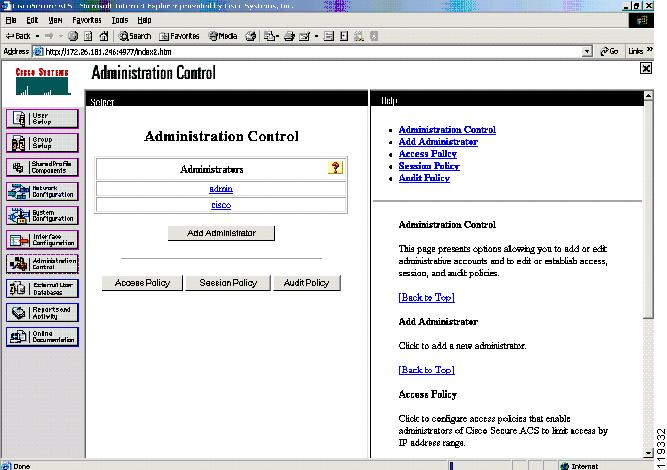
Task: Follow the Audit Policy help link
Action: 424,178
